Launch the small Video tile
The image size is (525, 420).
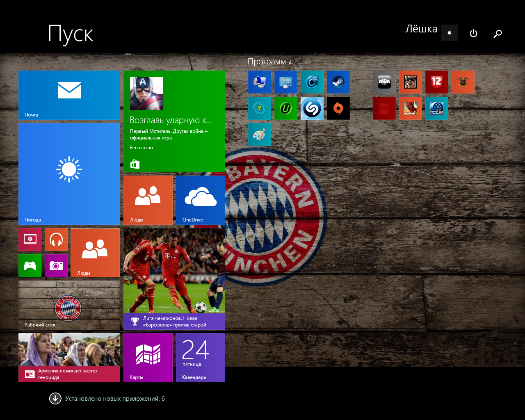(30, 240)
